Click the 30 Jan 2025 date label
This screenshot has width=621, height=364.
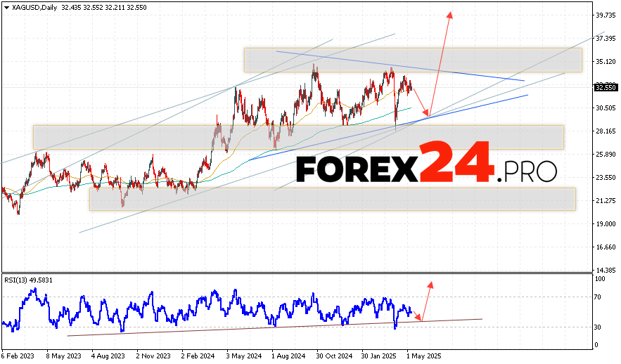(379, 356)
